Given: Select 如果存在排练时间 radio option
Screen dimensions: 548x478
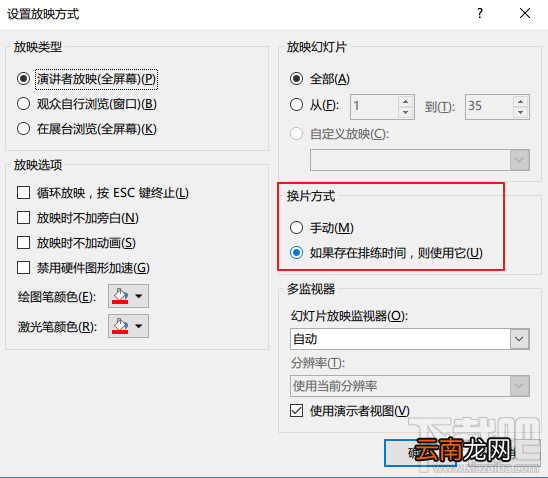Looking at the screenshot, I should 296,252.
